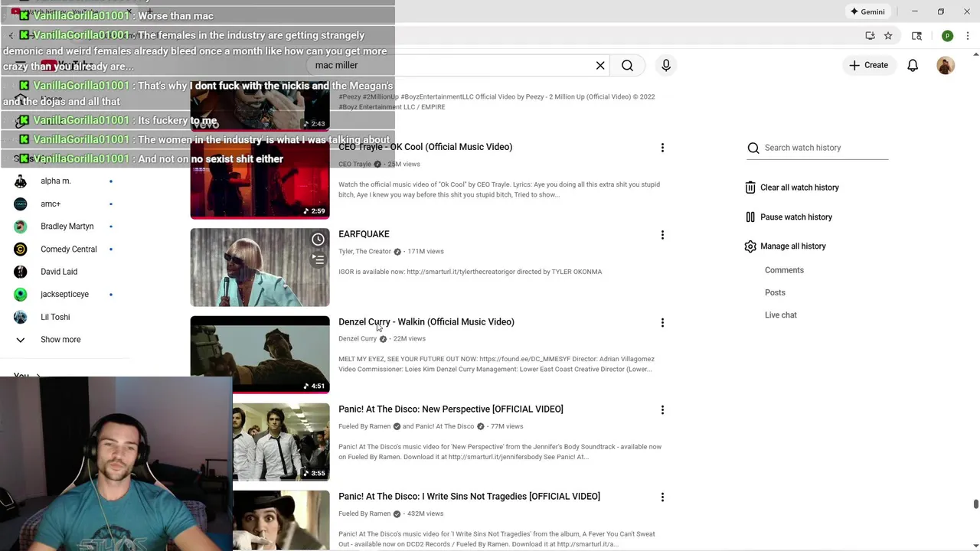This screenshot has width=980, height=551.
Task: Clear the search box text
Action: (x=600, y=66)
